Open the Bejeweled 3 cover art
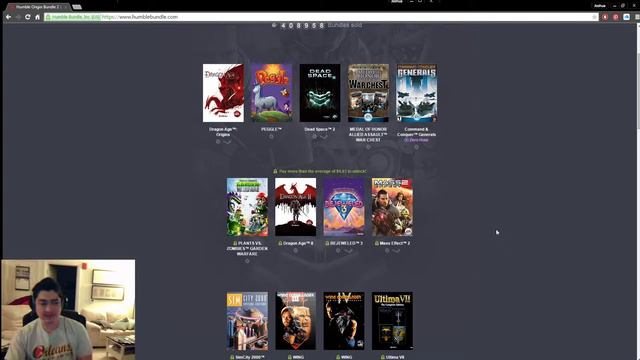 tap(344, 207)
